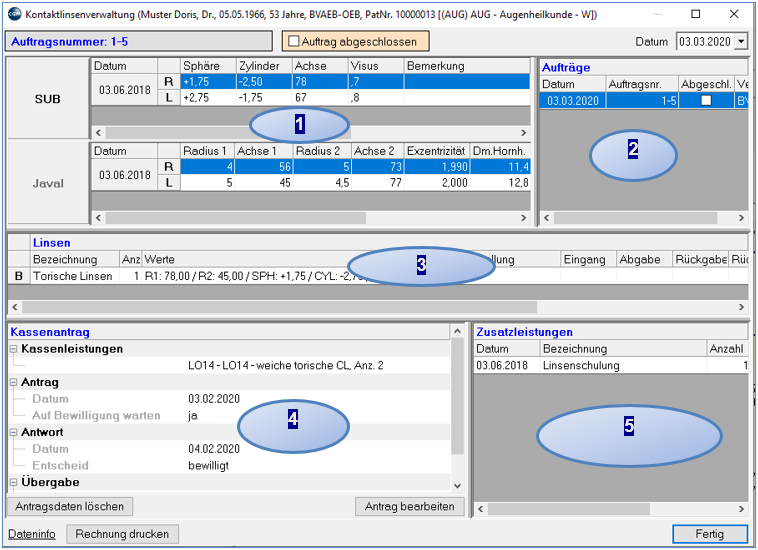Viewport: 758px width, 550px height.
Task: Click right scroll arrow of Zusatzleistungen list
Action: click(741, 509)
